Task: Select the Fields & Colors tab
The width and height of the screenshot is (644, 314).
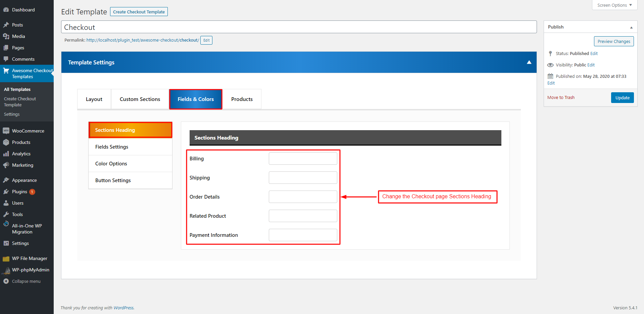Action: tap(196, 99)
